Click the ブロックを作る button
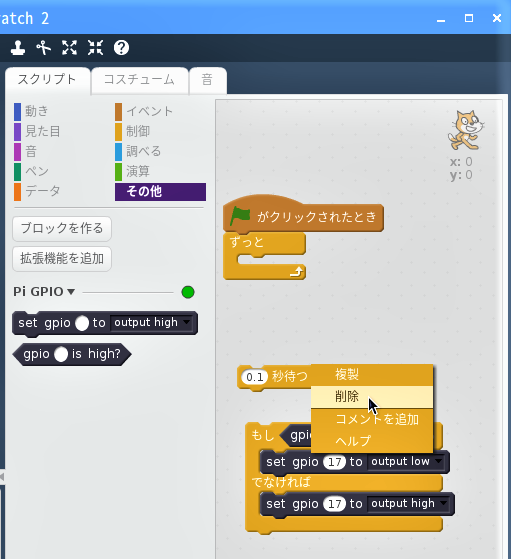The image size is (511, 559). pos(62,228)
